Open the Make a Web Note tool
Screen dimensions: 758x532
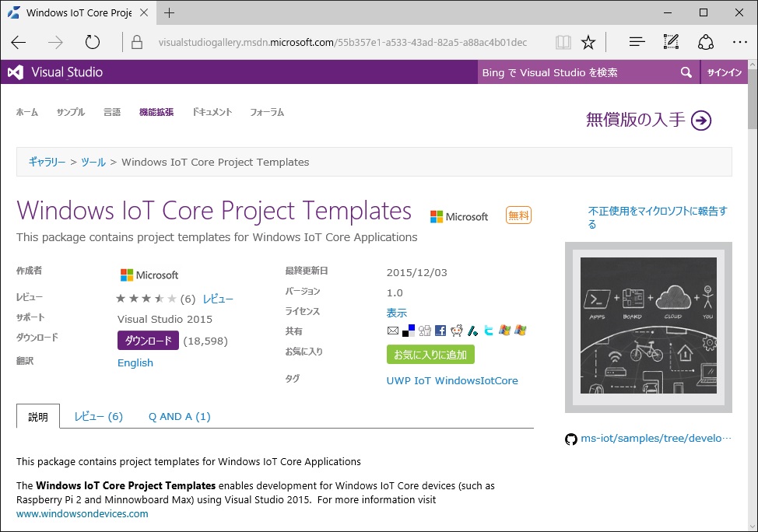coord(671,42)
